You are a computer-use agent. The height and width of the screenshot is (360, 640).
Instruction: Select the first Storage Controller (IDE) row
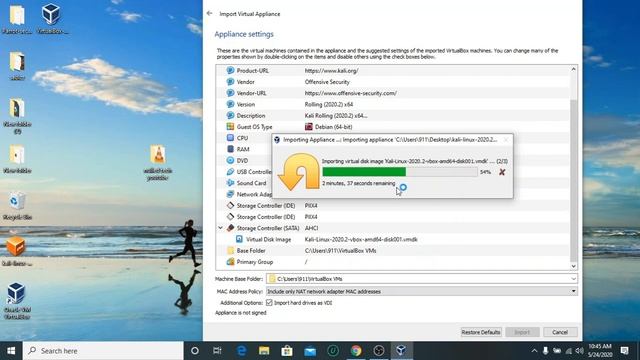393,206
